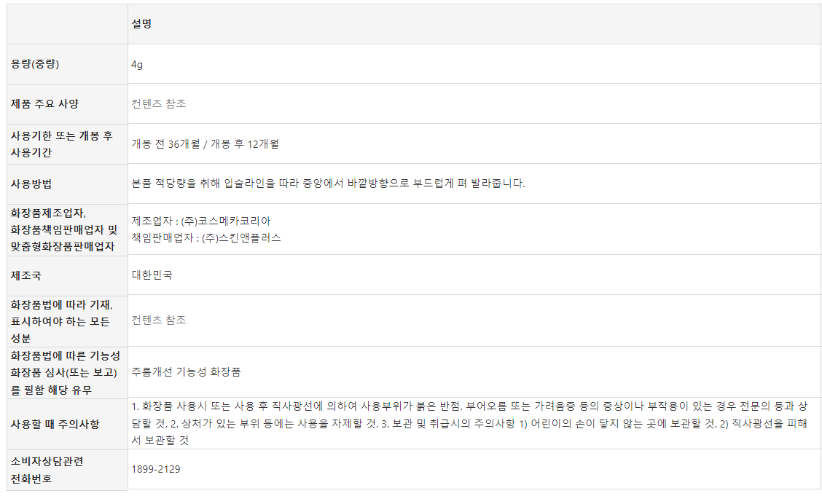The width and height of the screenshot is (822, 504).
Task: Click the 설명 column header
Action: [141, 24]
